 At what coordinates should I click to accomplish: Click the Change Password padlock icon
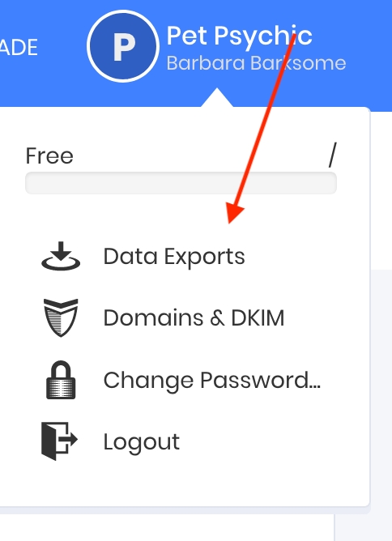(61, 380)
